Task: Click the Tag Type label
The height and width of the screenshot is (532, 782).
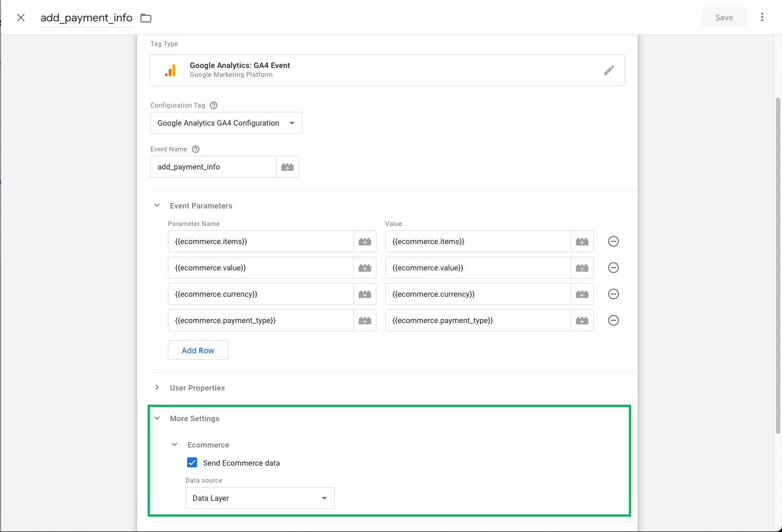Action: (x=164, y=44)
